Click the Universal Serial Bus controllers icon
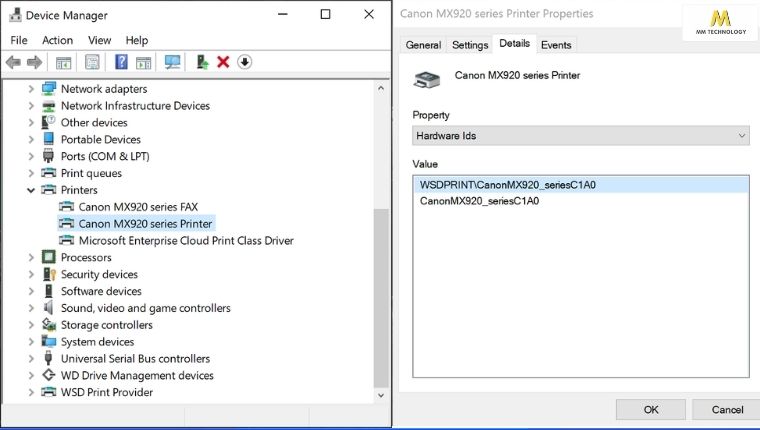The image size is (760, 430). [48, 358]
